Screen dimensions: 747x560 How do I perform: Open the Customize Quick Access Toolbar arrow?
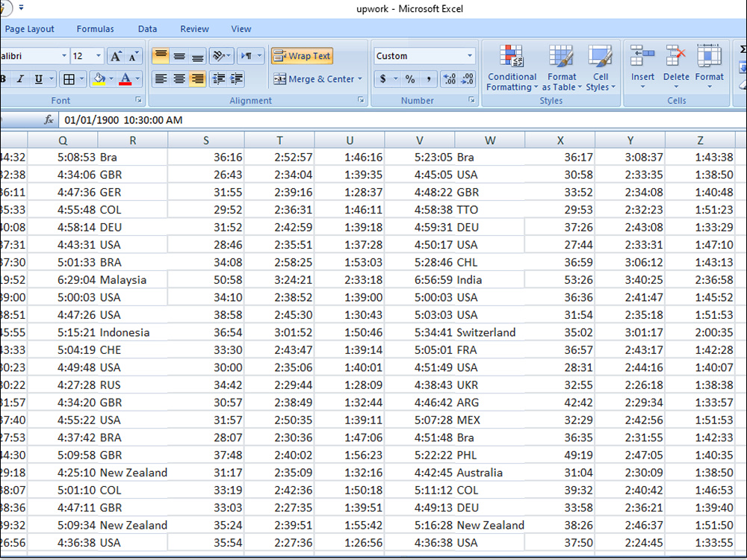(x=21, y=7)
